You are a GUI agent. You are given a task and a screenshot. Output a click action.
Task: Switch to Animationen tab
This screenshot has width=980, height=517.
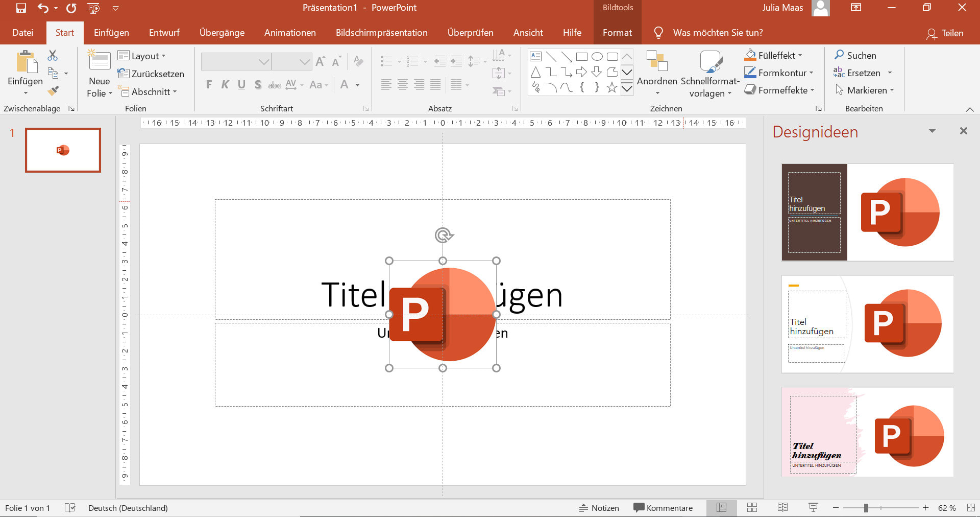click(x=290, y=33)
